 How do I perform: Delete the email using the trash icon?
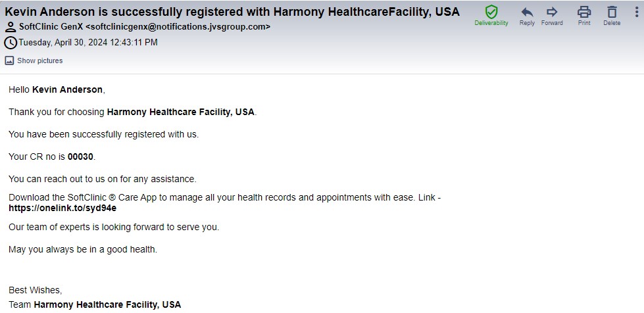click(612, 12)
